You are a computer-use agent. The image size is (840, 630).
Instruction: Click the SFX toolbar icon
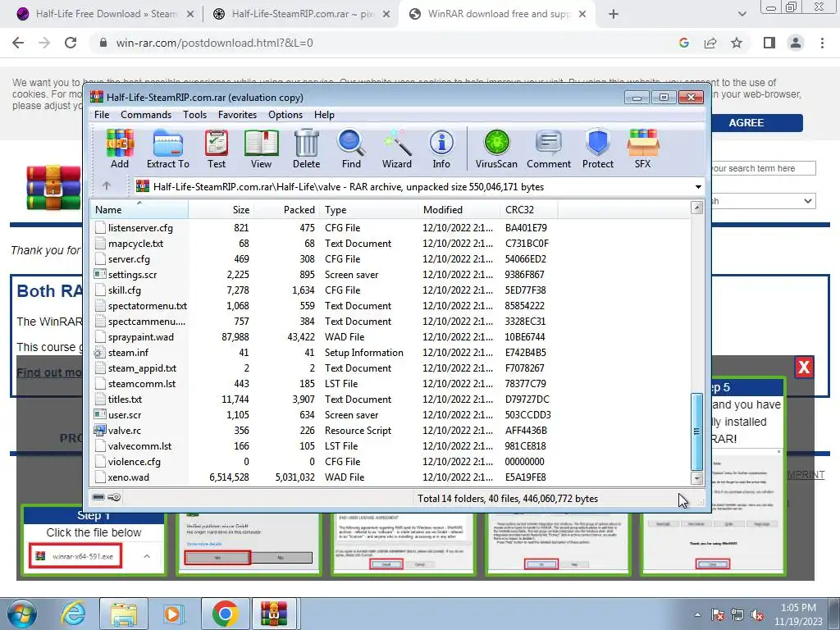click(x=643, y=149)
